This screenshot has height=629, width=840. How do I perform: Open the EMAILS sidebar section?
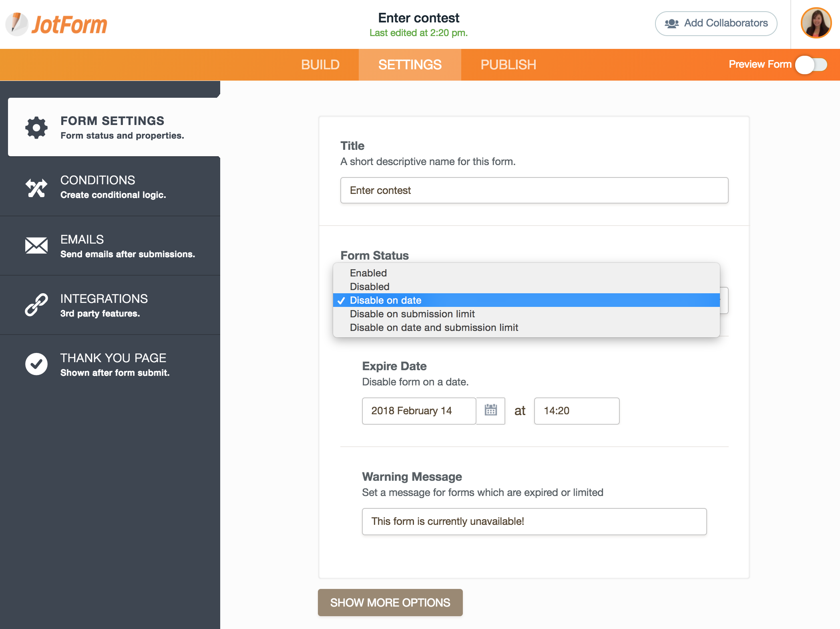coord(110,246)
